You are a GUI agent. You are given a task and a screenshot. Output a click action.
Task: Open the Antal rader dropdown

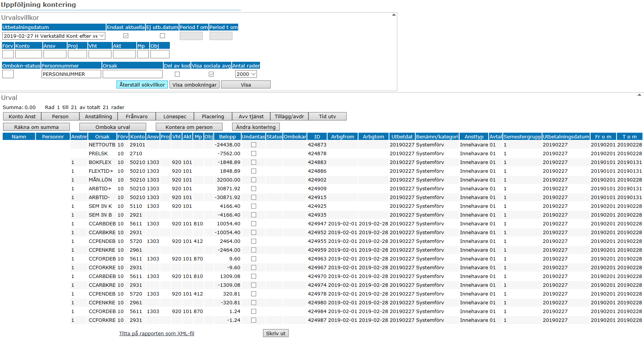pos(246,74)
